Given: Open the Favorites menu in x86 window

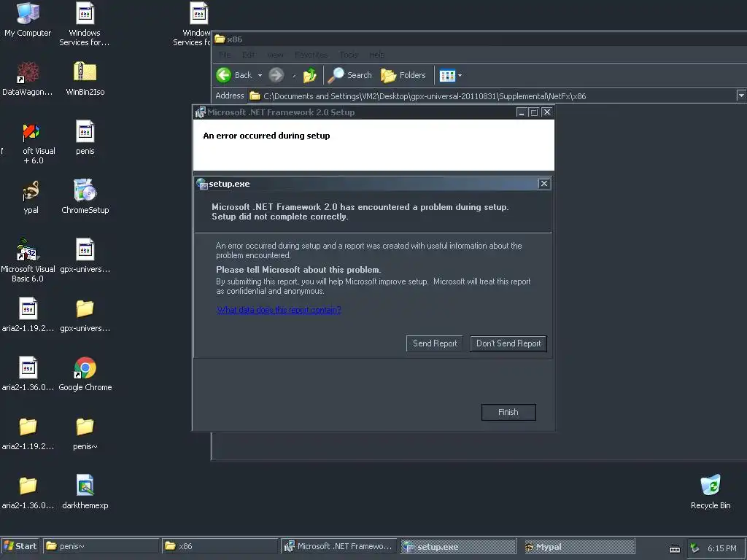Looking at the screenshot, I should (311, 55).
